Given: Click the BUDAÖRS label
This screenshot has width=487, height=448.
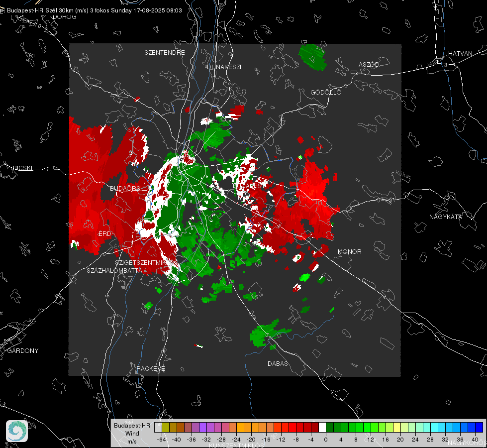Looking at the screenshot, I should click(125, 188).
